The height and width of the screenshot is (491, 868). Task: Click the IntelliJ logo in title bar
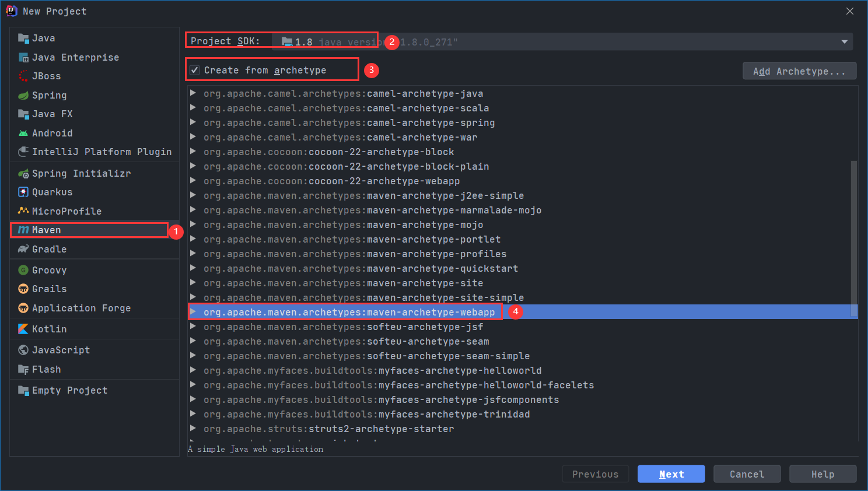[x=12, y=11]
